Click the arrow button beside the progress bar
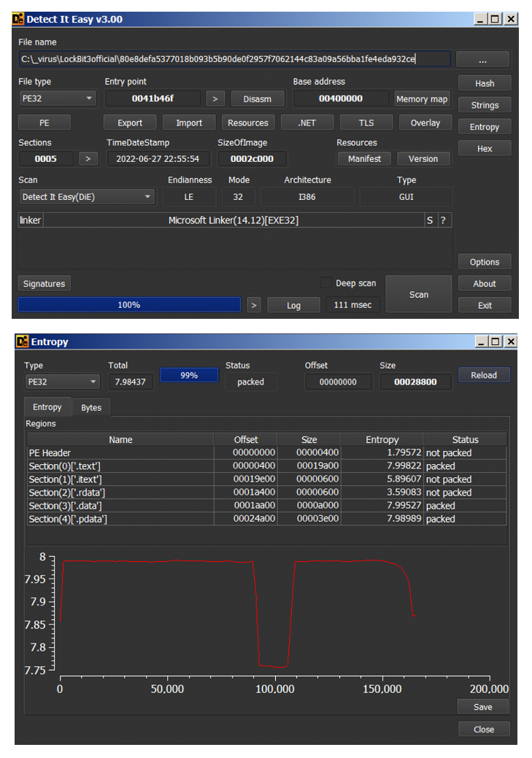 pos(254,305)
